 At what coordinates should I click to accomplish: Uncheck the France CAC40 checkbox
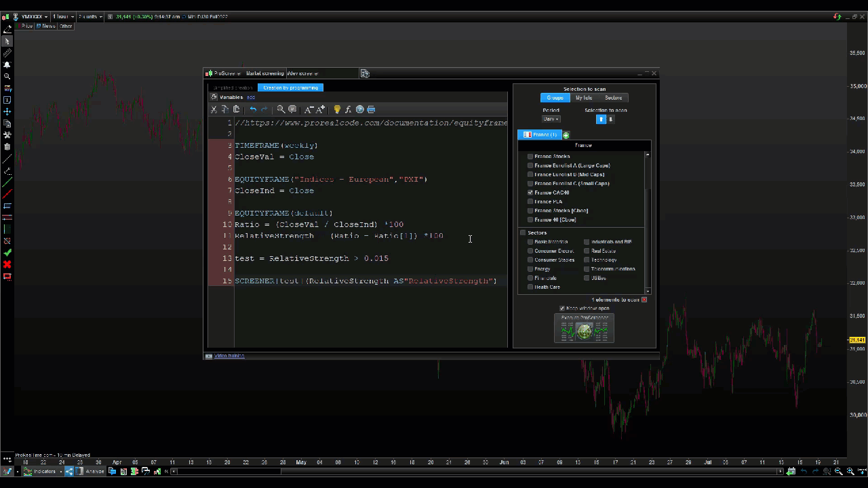point(530,192)
